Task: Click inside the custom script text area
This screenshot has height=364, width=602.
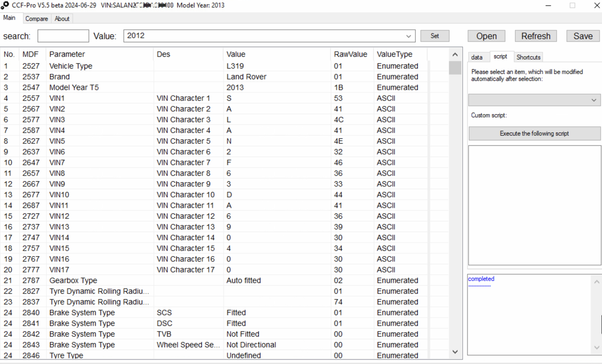Action: click(x=534, y=205)
